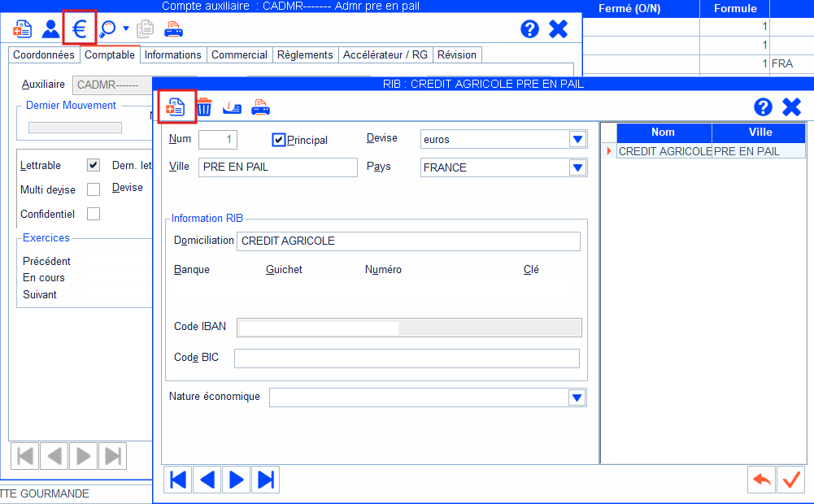
Task: Open the Règlements tab
Action: pyautogui.click(x=305, y=54)
